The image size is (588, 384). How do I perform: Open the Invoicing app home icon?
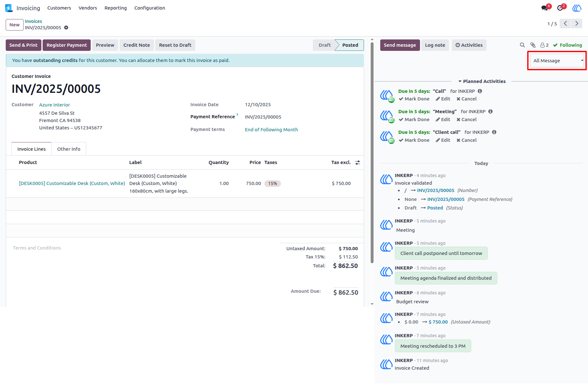(x=9, y=8)
